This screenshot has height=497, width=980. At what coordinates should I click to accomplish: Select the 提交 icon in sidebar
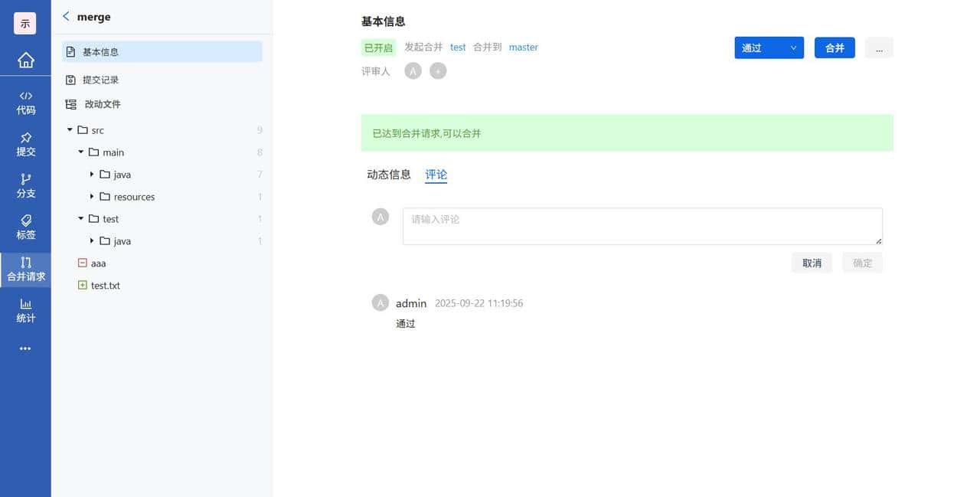[x=25, y=146]
